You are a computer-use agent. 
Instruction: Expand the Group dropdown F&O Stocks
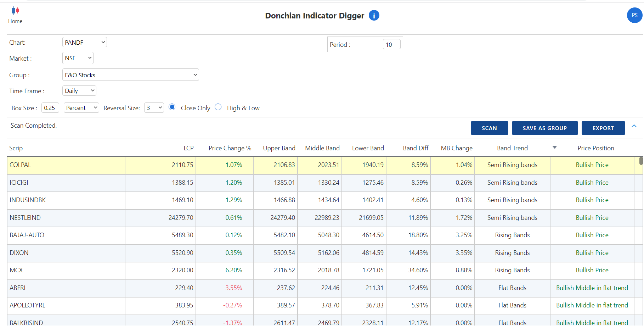pos(131,75)
